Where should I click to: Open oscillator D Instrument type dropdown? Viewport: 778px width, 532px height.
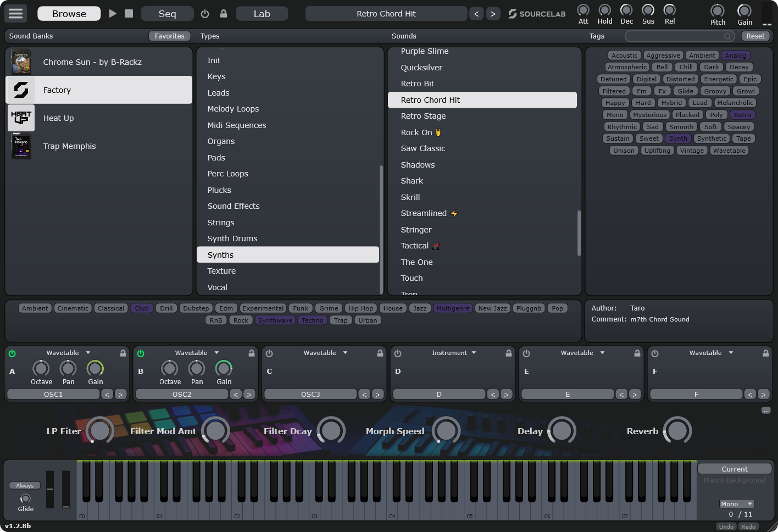[x=454, y=353]
